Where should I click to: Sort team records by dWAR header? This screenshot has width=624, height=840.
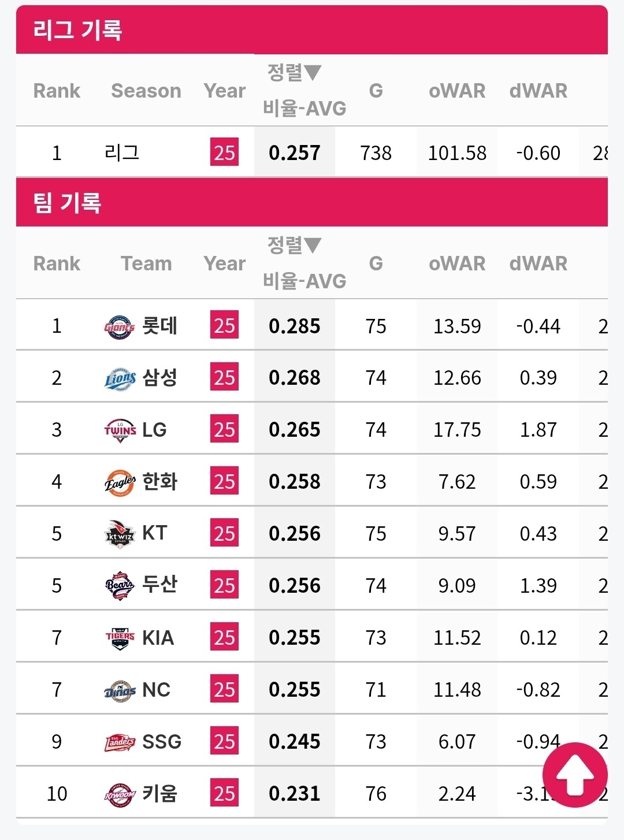(x=538, y=263)
